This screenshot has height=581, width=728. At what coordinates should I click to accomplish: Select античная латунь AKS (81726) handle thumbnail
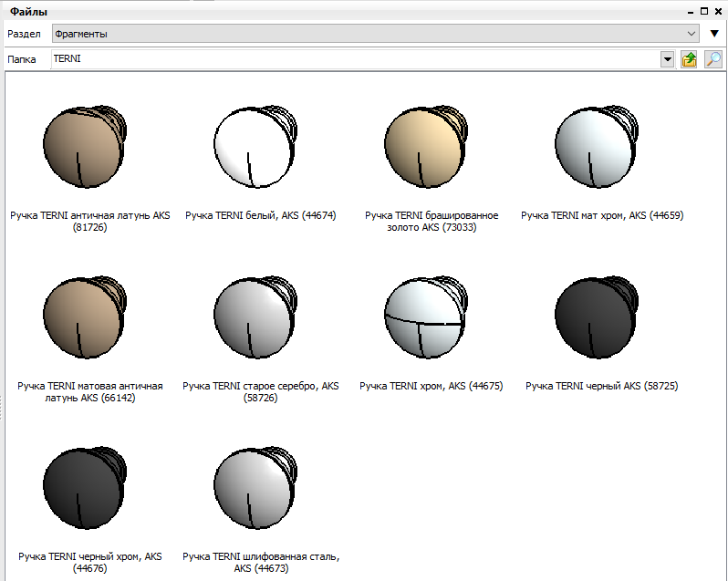pos(85,147)
